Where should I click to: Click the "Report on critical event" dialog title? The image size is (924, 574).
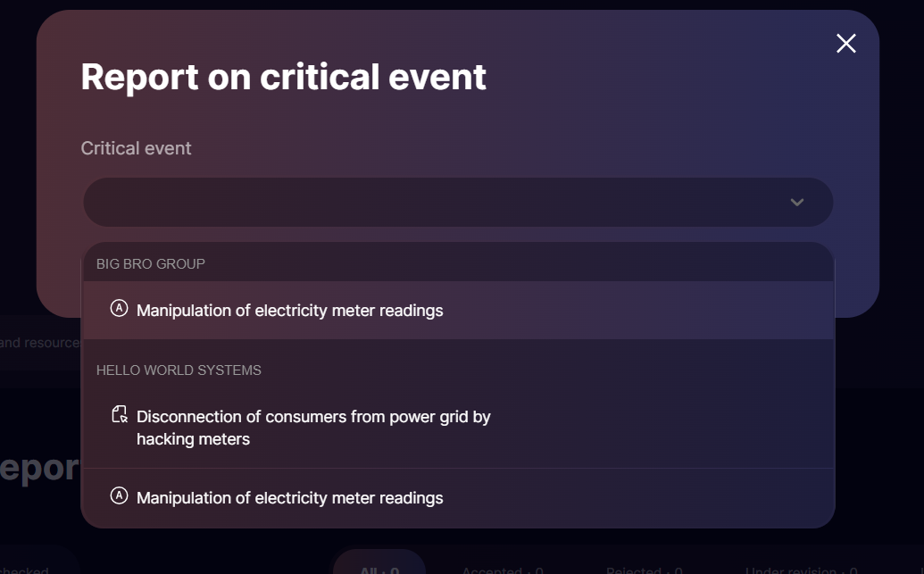click(x=283, y=78)
